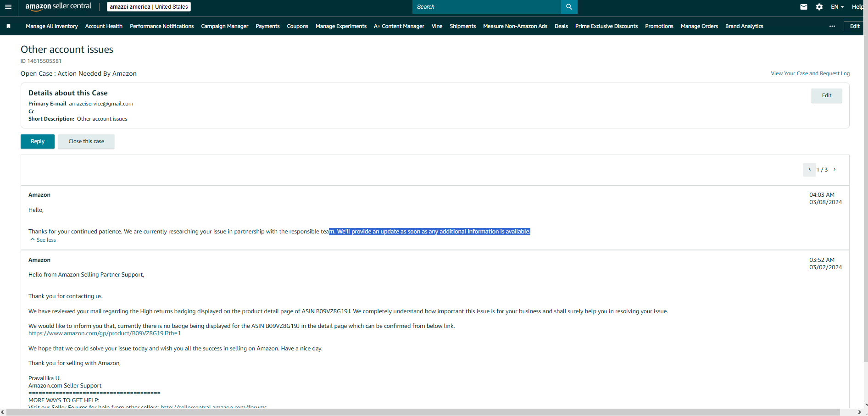Open the hamburger main menu
868x416 pixels.
[x=8, y=7]
